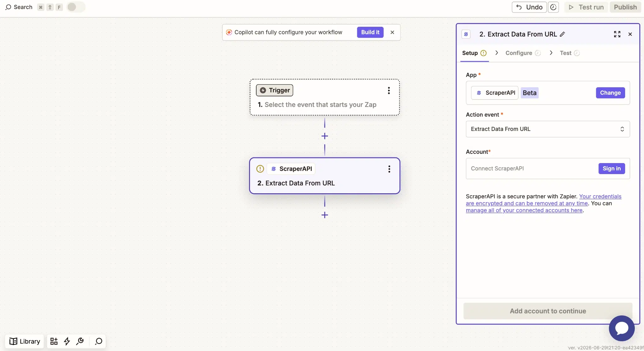The image size is (644, 351).
Task: Open the chat support bubble
Action: tap(622, 328)
